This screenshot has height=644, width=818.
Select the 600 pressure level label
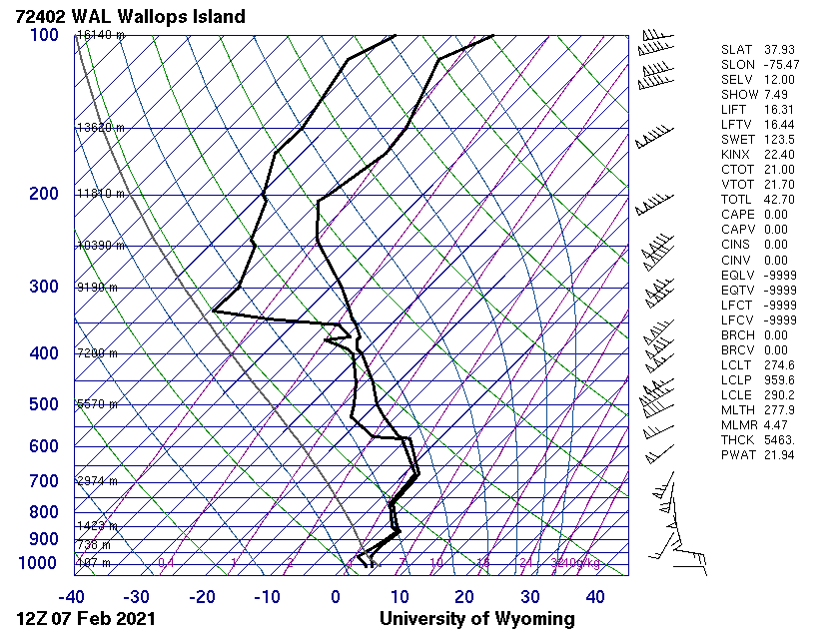pos(44,446)
